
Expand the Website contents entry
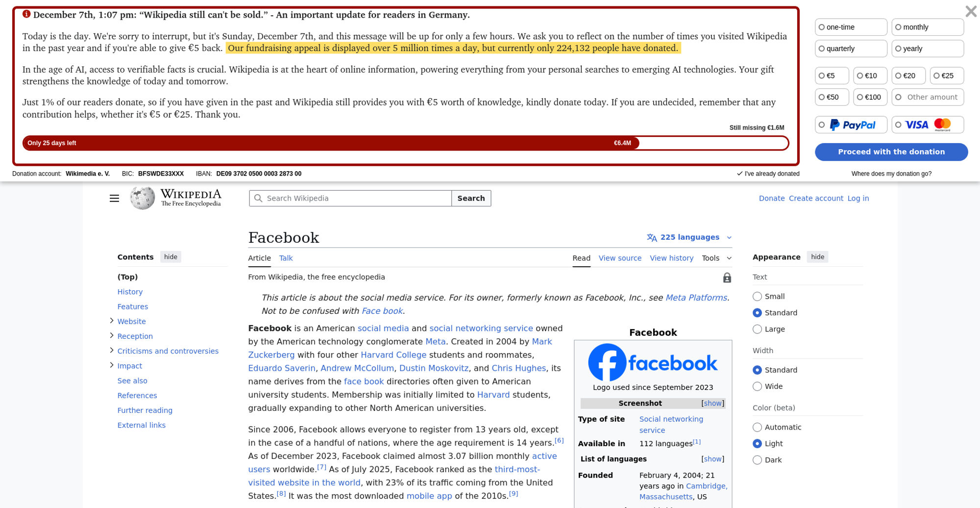[x=112, y=321]
